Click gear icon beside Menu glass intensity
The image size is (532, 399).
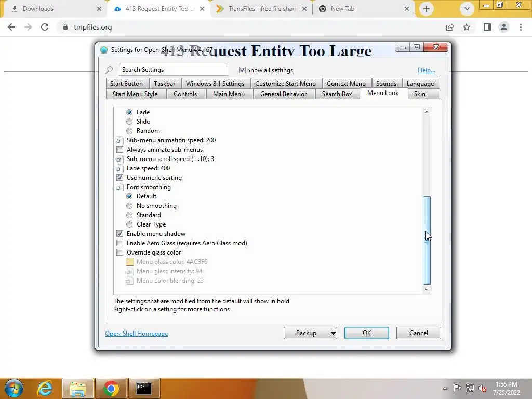point(129,271)
